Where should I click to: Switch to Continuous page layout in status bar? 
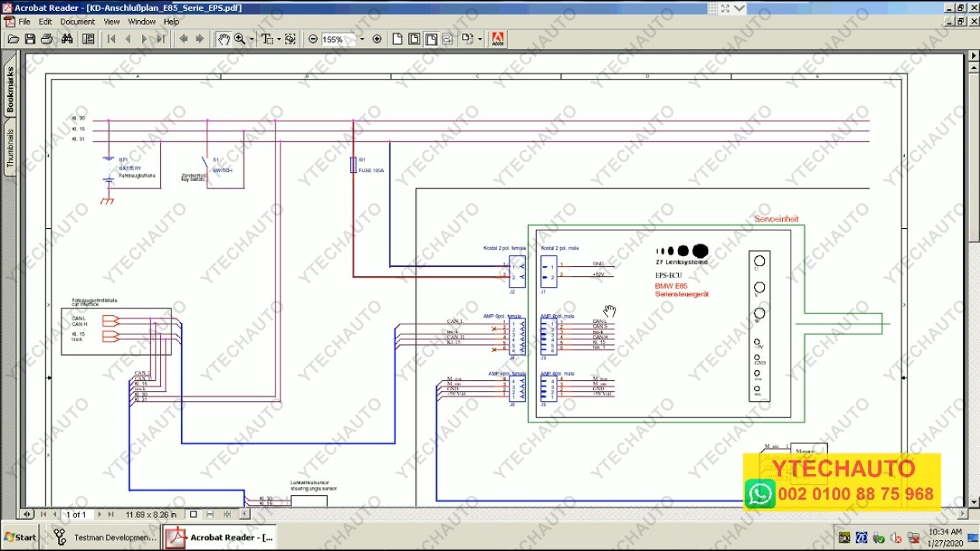209,514
